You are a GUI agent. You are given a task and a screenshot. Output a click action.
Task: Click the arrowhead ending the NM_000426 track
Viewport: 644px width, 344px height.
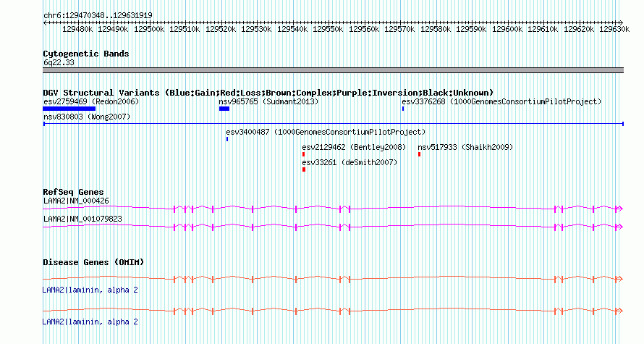coord(621,209)
